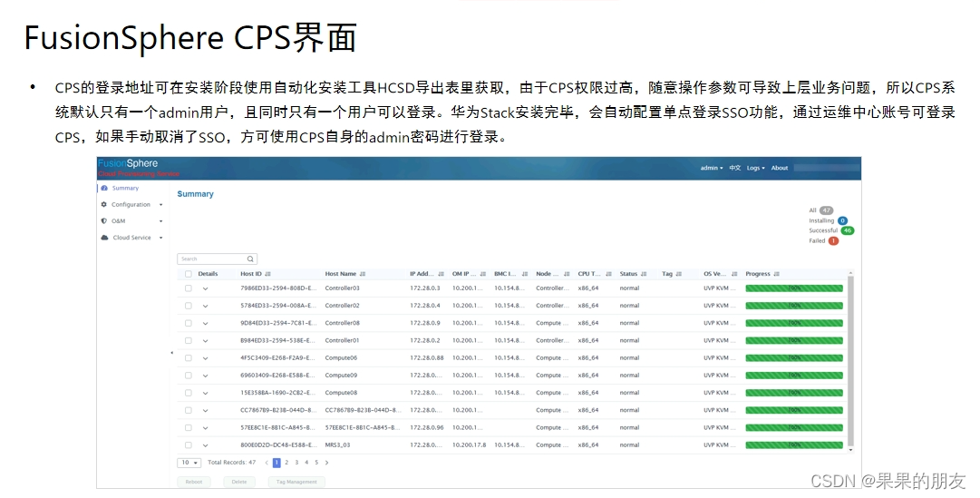Click the progress bar for Compute06
The width and height of the screenshot is (980, 498).
(794, 358)
